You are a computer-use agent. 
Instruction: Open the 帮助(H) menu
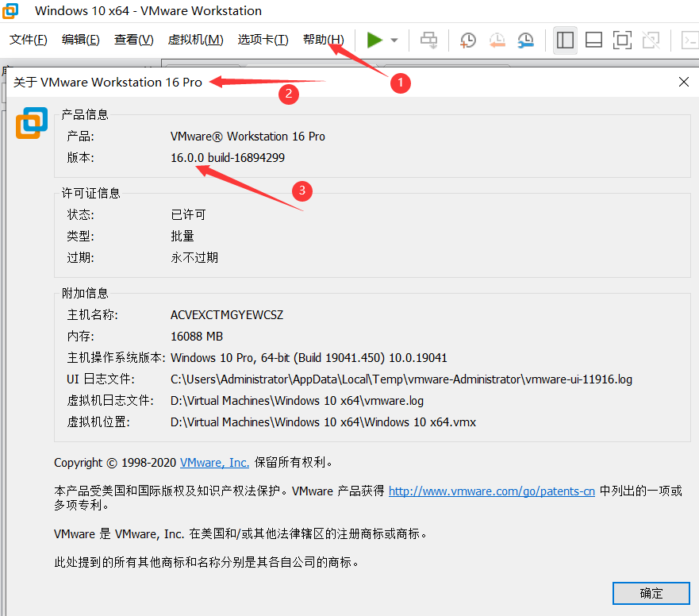tap(324, 40)
